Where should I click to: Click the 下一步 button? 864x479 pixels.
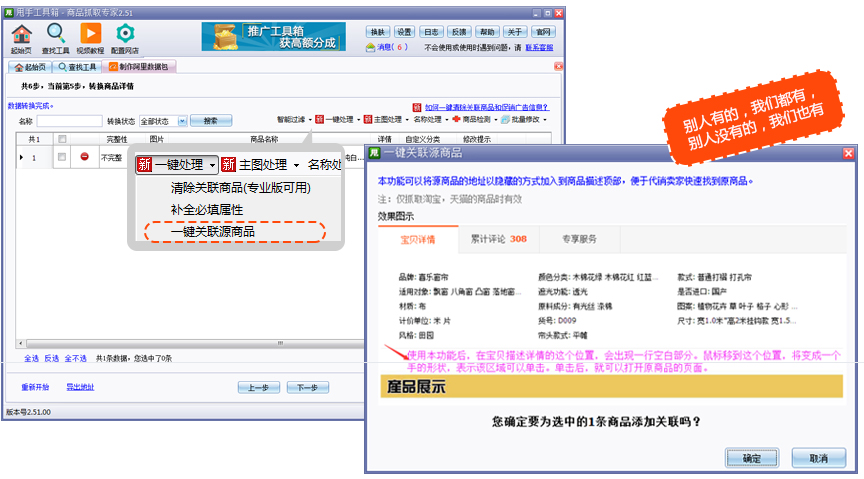click(307, 387)
